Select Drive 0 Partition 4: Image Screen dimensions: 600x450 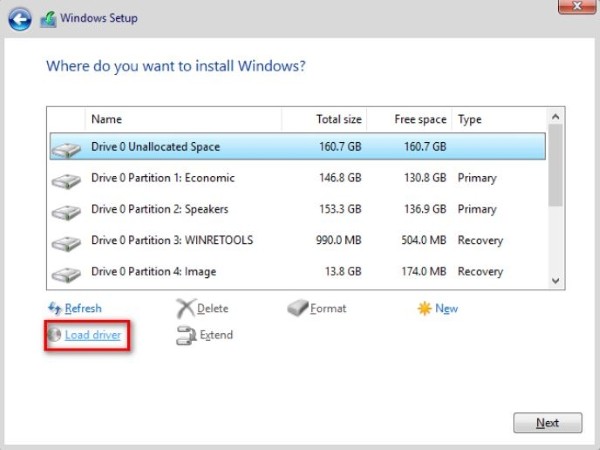pos(153,271)
